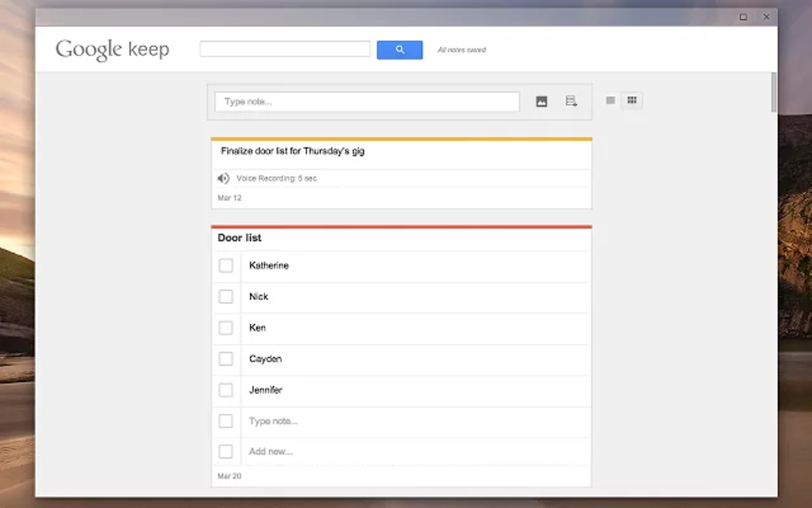Add an image to a new note
Screen dimensions: 812x508
[x=541, y=101]
